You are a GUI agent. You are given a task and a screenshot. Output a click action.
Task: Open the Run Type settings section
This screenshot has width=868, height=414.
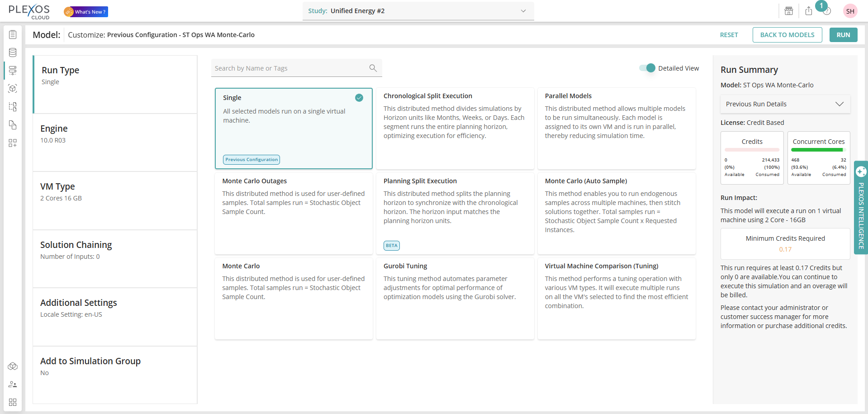pyautogui.click(x=115, y=85)
